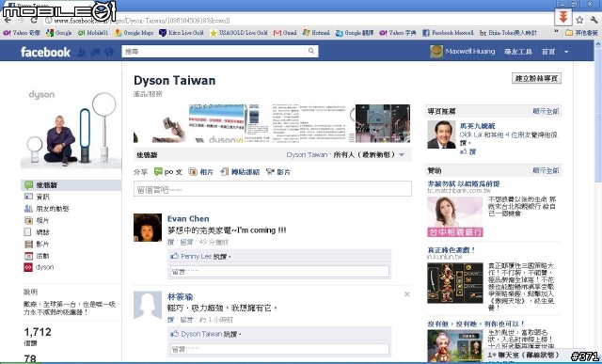602x364 pixels.
Task: Open the Google Maps bookmark
Action: (x=134, y=33)
